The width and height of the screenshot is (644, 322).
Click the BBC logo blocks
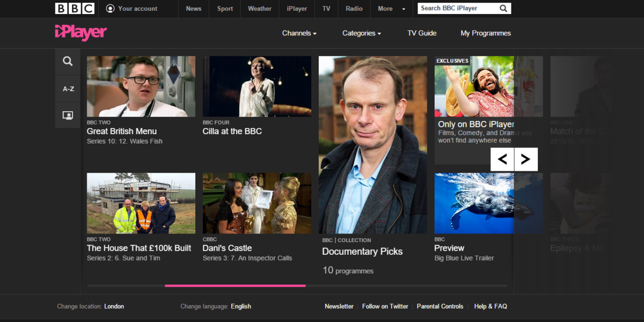(x=75, y=9)
